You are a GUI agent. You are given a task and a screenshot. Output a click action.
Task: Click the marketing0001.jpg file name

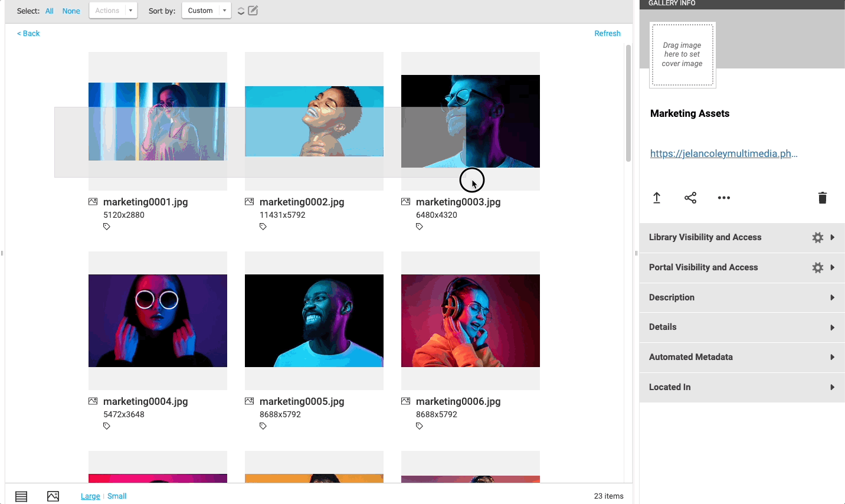point(146,202)
